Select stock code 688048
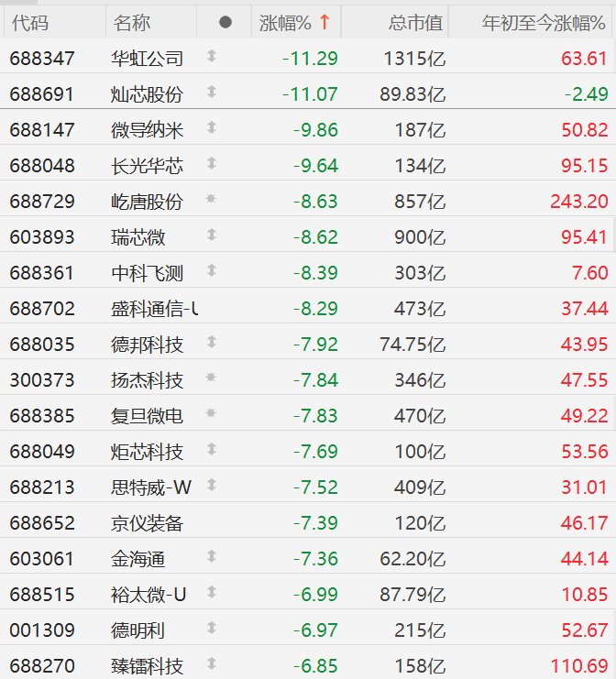The height and width of the screenshot is (679, 616). click(42, 166)
